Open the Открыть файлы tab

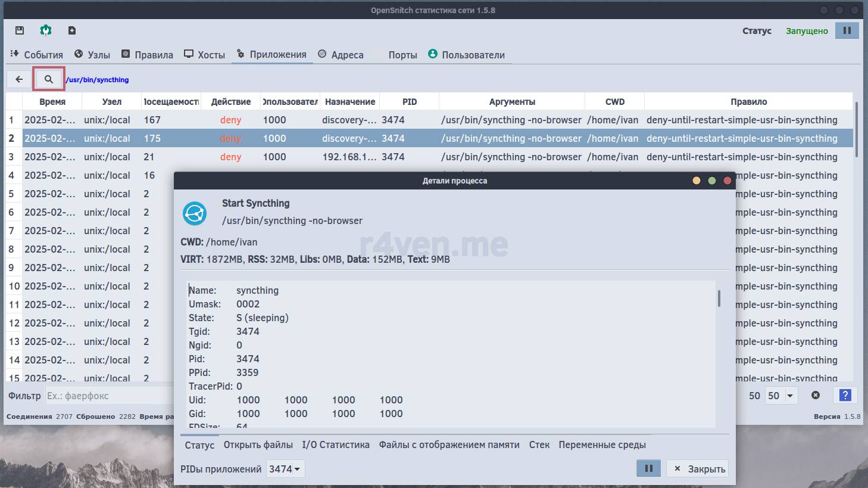[258, 445]
